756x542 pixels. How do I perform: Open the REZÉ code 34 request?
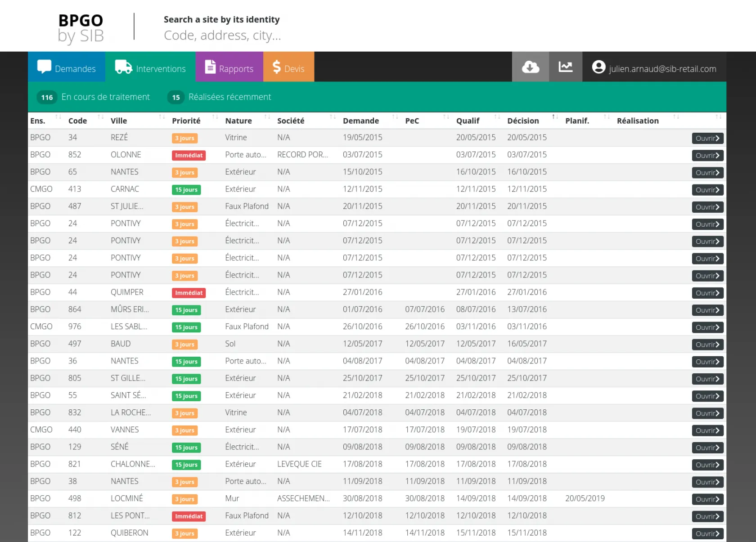(x=707, y=138)
